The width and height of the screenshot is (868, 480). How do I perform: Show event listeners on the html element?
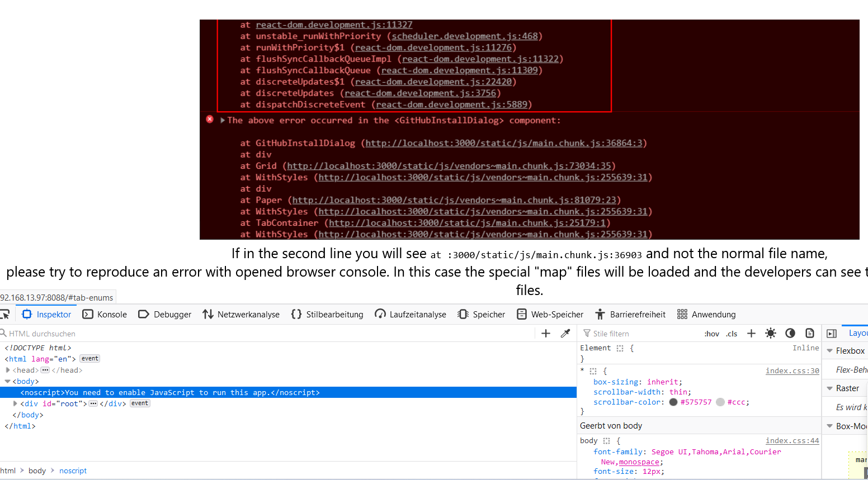(89, 359)
